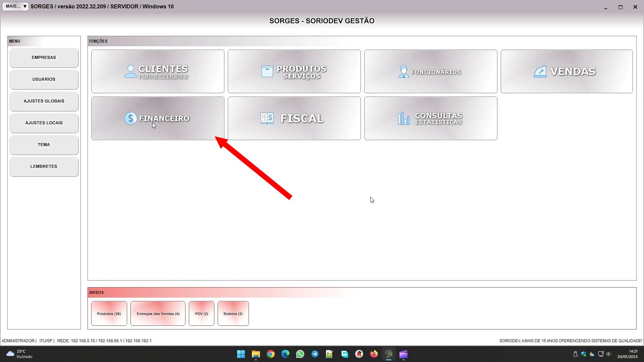
Task: Open the Empresas menu item
Action: point(44,58)
